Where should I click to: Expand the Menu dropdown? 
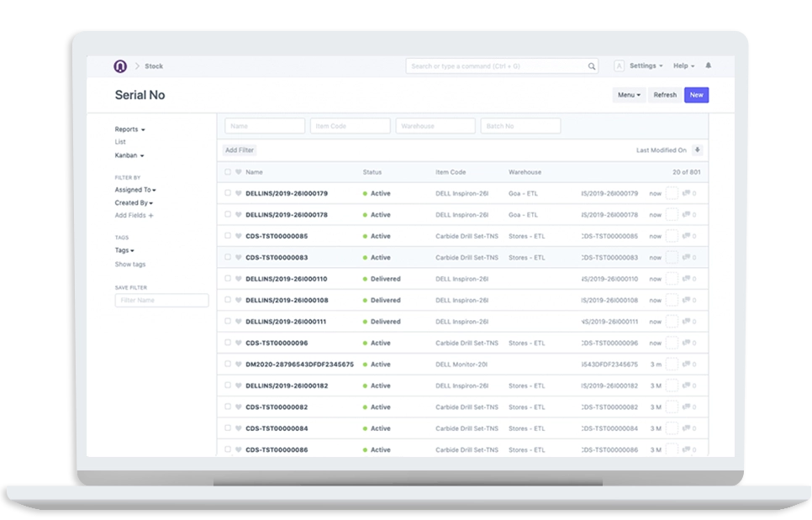click(629, 95)
